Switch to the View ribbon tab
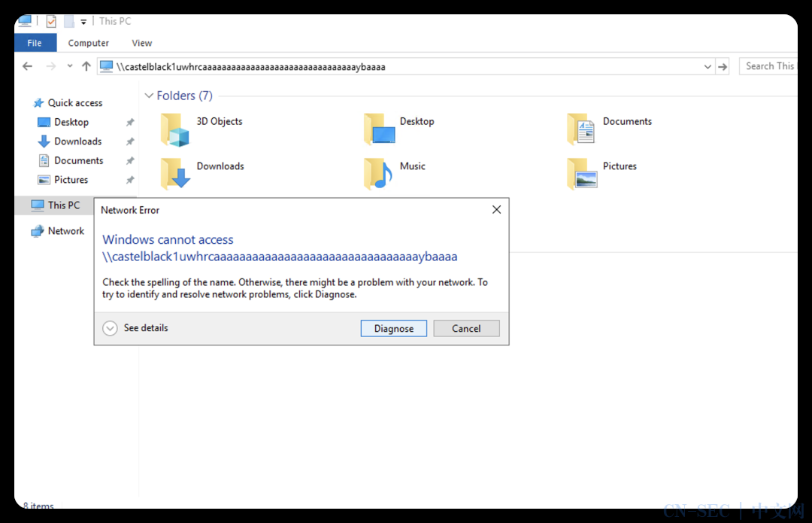812x523 pixels. click(142, 43)
